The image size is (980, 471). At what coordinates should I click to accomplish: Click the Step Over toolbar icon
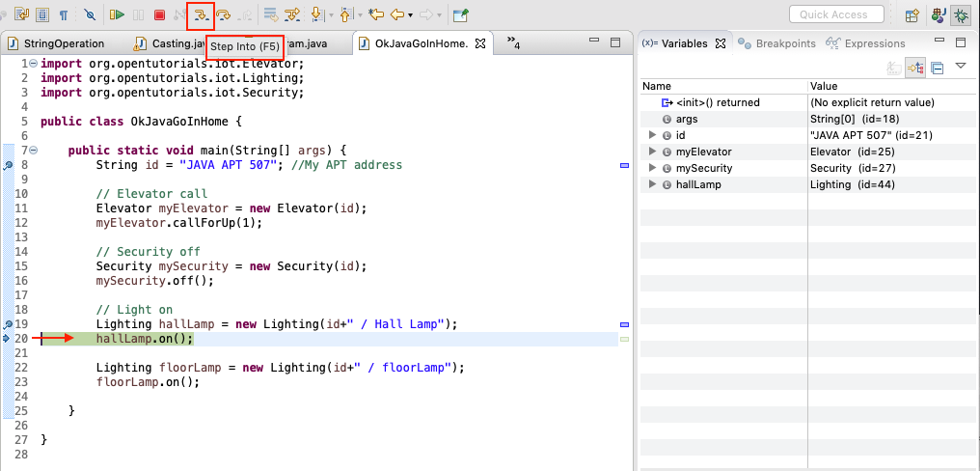[223, 15]
